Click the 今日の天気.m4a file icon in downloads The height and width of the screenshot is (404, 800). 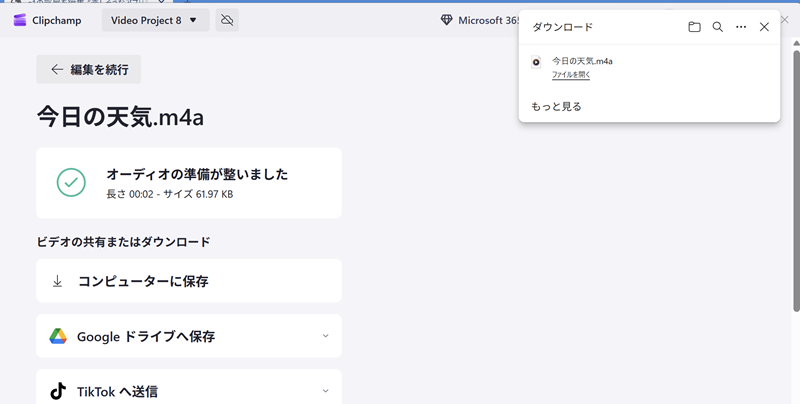537,62
